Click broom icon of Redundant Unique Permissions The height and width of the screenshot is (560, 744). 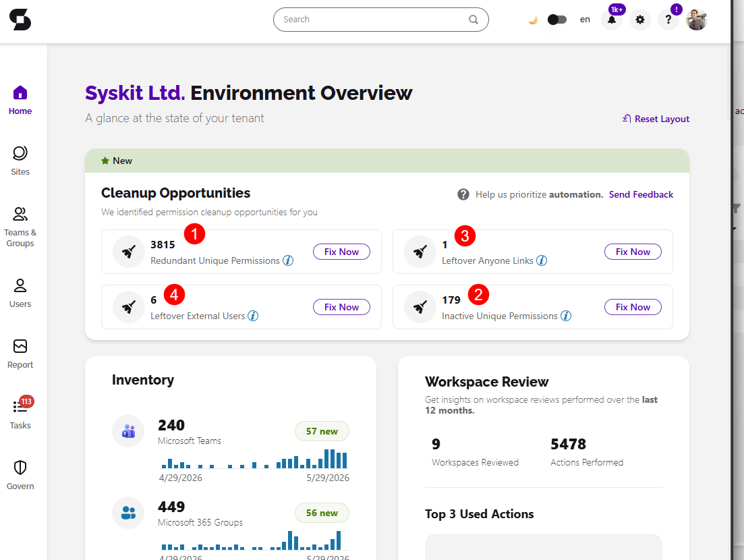point(129,252)
